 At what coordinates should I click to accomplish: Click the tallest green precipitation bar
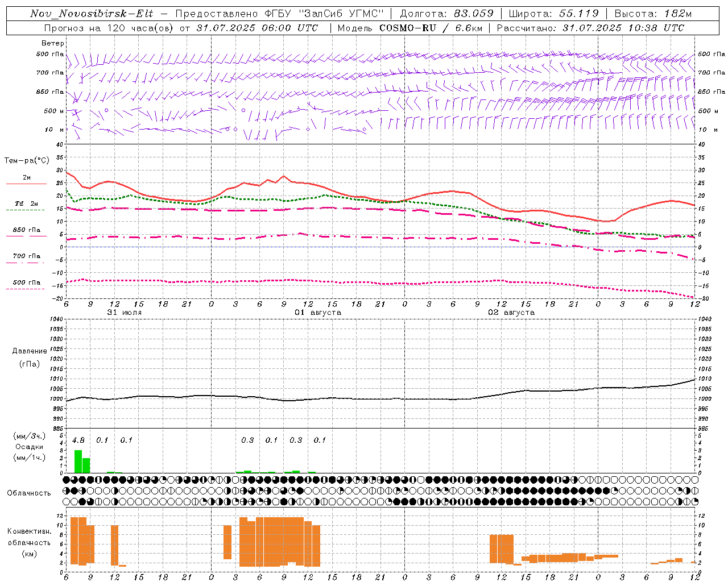[78, 462]
